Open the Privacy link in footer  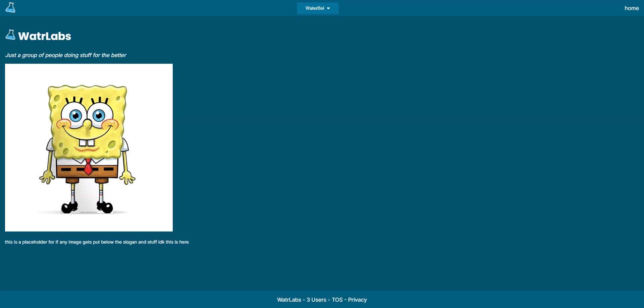point(357,300)
